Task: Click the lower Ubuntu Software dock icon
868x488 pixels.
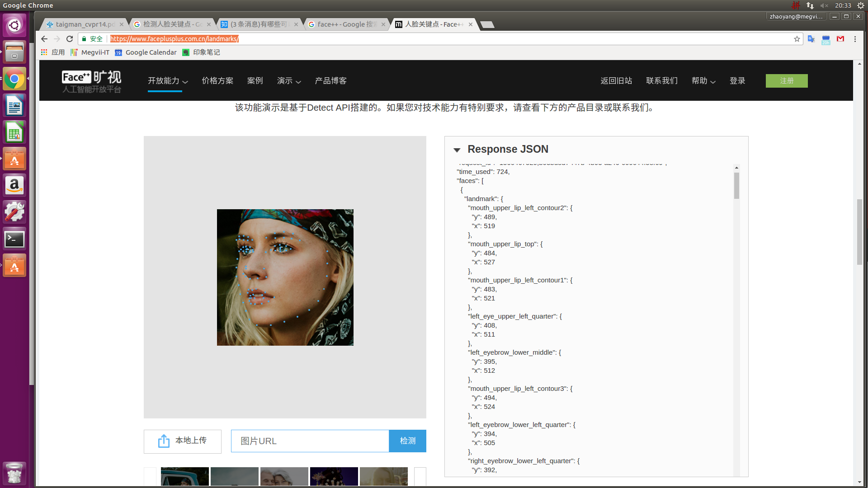Action: 14,266
